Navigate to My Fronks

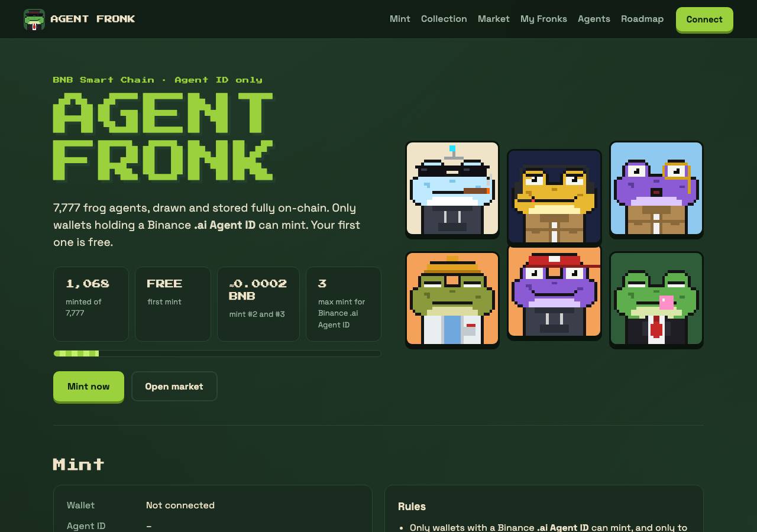pos(544,19)
